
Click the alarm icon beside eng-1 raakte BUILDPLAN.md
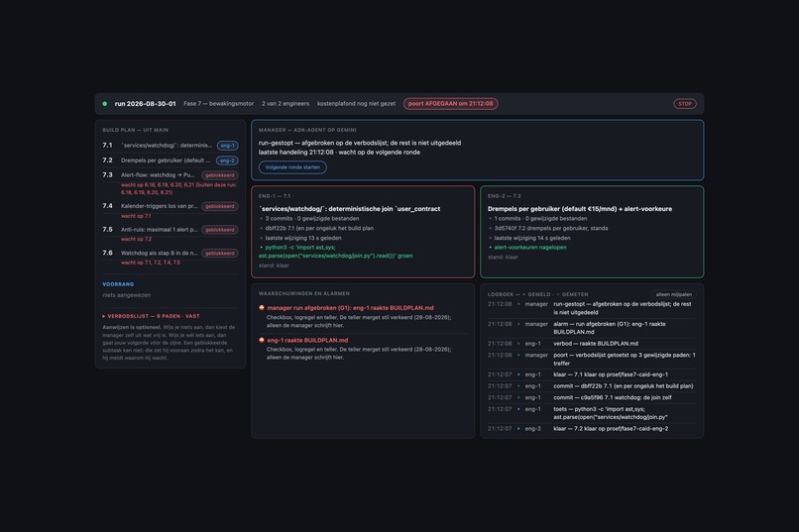tap(262, 340)
